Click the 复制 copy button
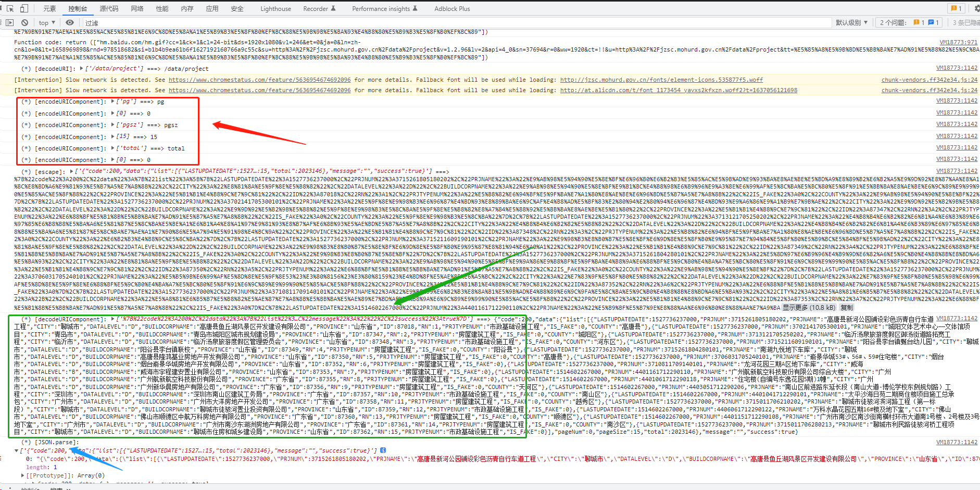 point(847,307)
